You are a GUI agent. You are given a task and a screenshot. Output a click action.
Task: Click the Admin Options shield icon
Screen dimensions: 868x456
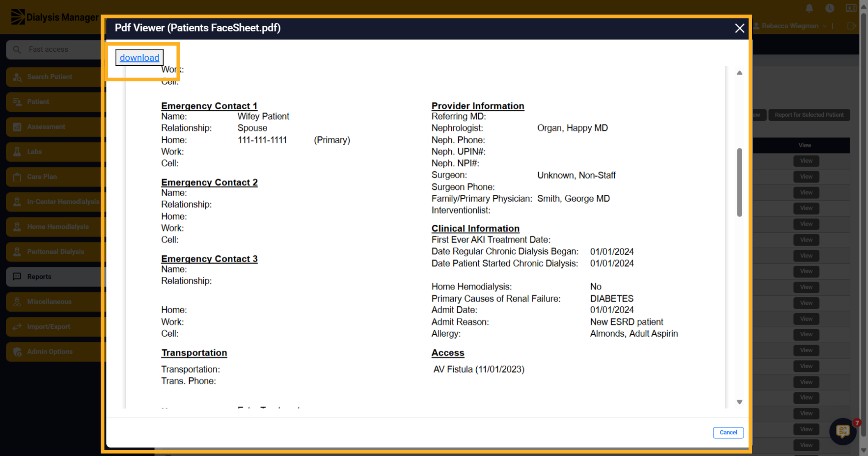click(17, 352)
